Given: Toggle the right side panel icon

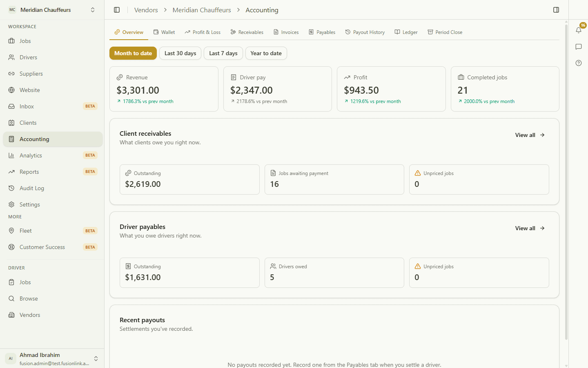Looking at the screenshot, I should 556,10.
